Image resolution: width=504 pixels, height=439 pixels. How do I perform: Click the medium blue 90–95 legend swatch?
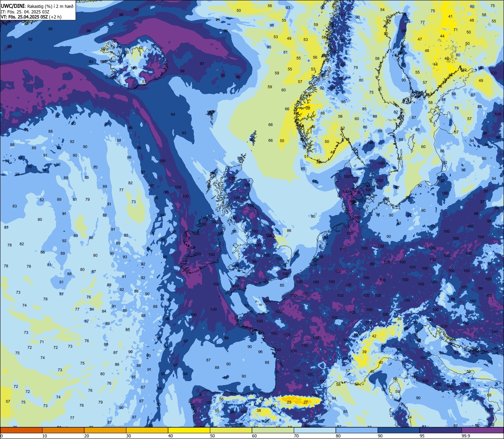[x=398, y=430]
